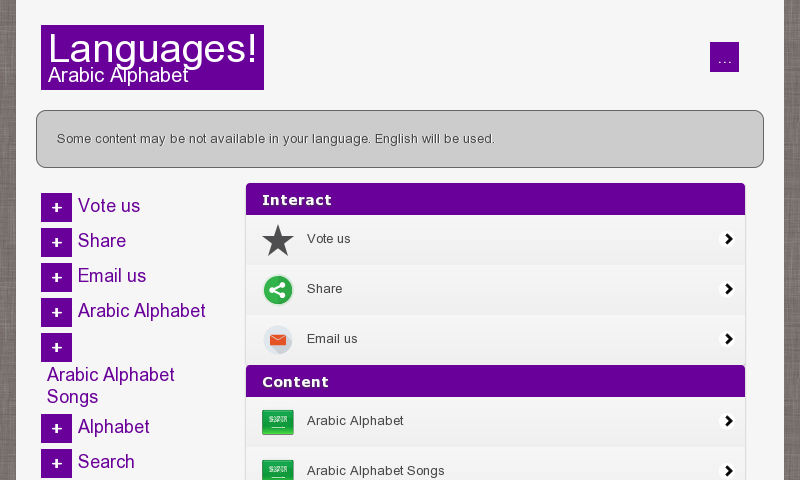Open the Alphabet link in the sidebar
Screen dimensions: 800x480
tap(114, 427)
